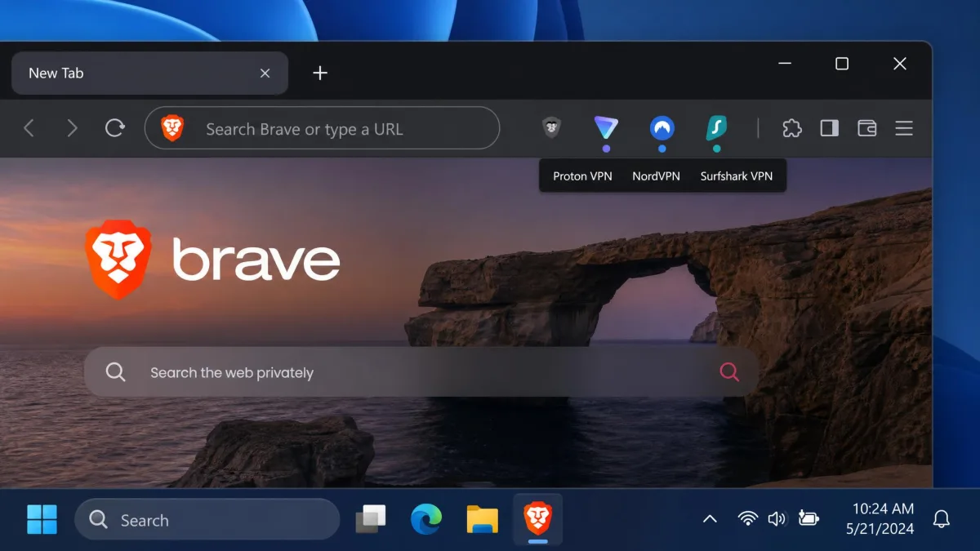Open the grey Brave Rewards lion icon
This screenshot has width=980, height=551.
pyautogui.click(x=552, y=127)
